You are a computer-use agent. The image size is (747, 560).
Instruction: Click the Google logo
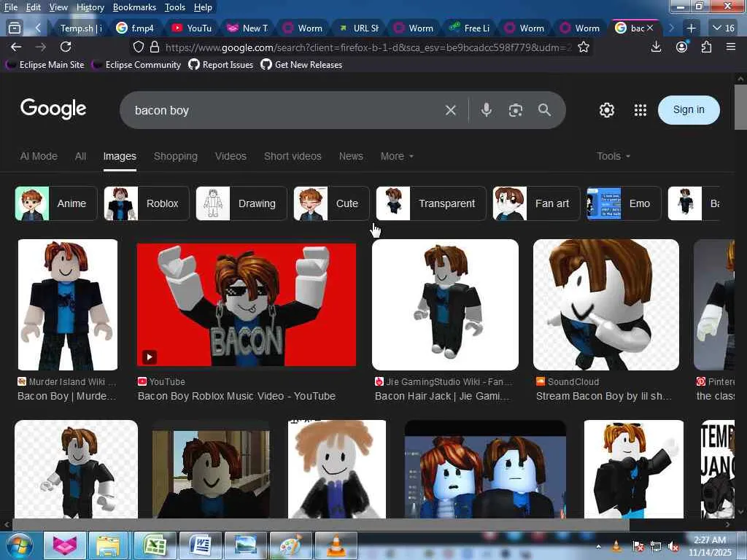click(53, 109)
